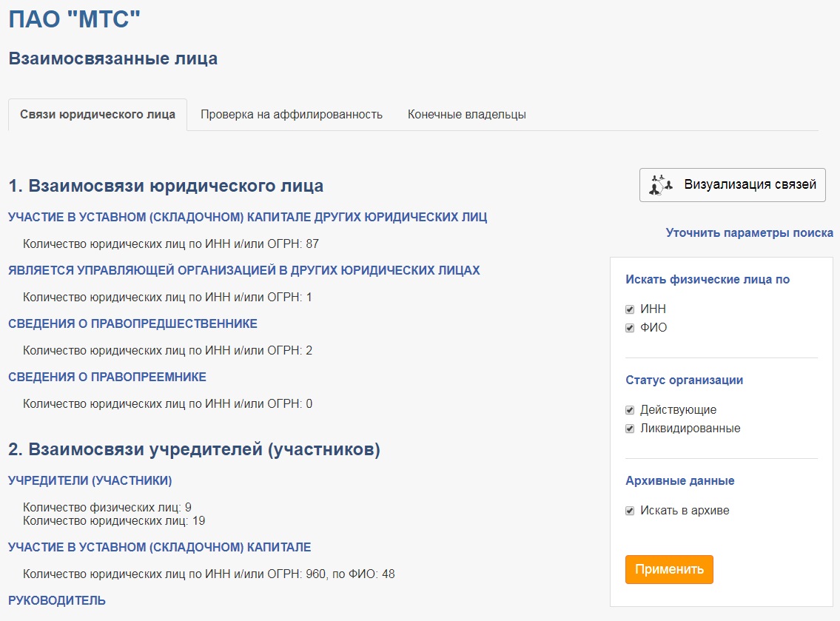The image size is (840, 621).
Task: Open the Визуализация связей button
Action: pyautogui.click(x=733, y=185)
